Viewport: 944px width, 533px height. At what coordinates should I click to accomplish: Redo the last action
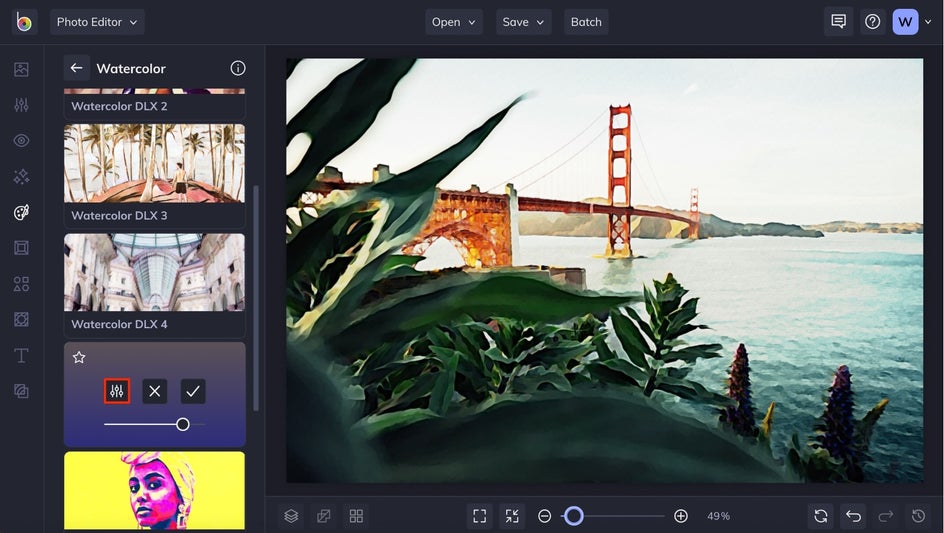click(x=886, y=516)
